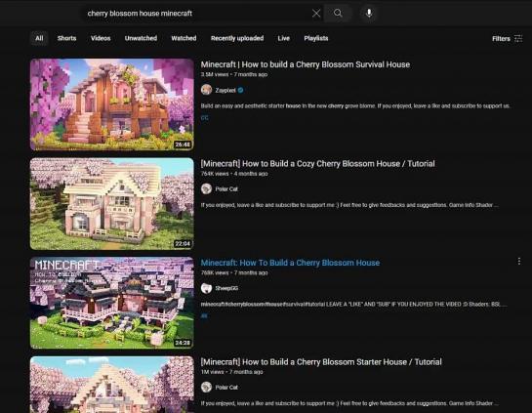The width and height of the screenshot is (532, 413).
Task: Start voice search with the microphone icon
Action: click(x=369, y=14)
